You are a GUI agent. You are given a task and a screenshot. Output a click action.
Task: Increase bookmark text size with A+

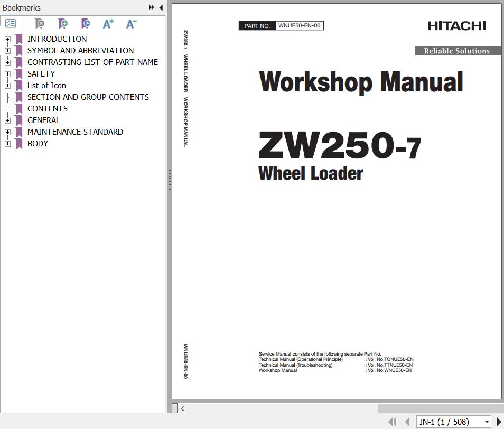(108, 24)
